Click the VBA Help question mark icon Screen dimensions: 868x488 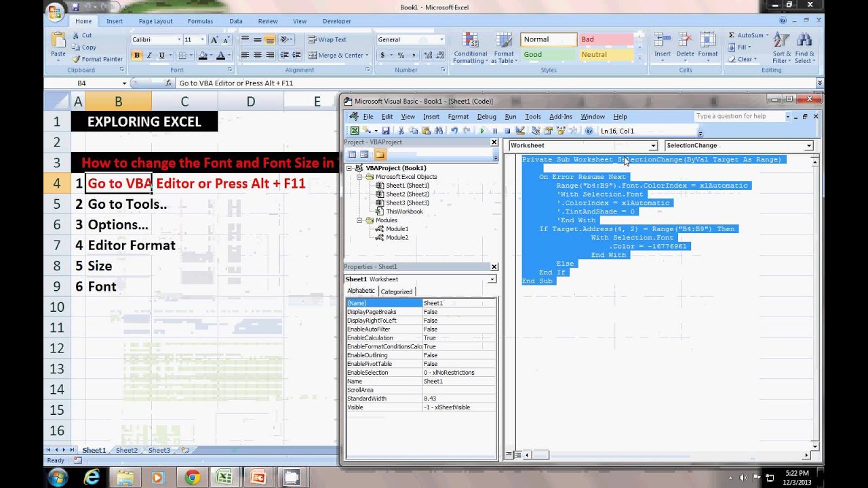[x=589, y=131]
